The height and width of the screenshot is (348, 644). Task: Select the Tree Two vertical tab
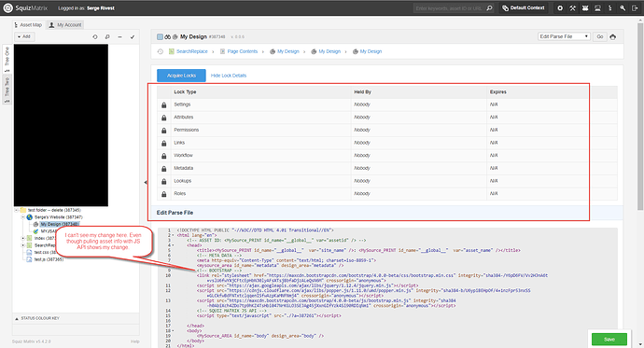(7, 90)
